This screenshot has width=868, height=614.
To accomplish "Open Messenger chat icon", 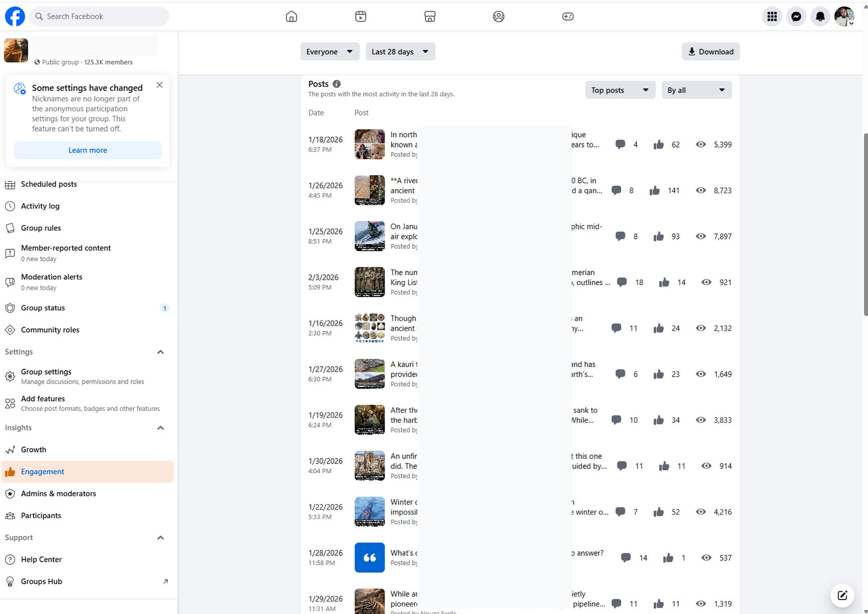I will point(796,17).
